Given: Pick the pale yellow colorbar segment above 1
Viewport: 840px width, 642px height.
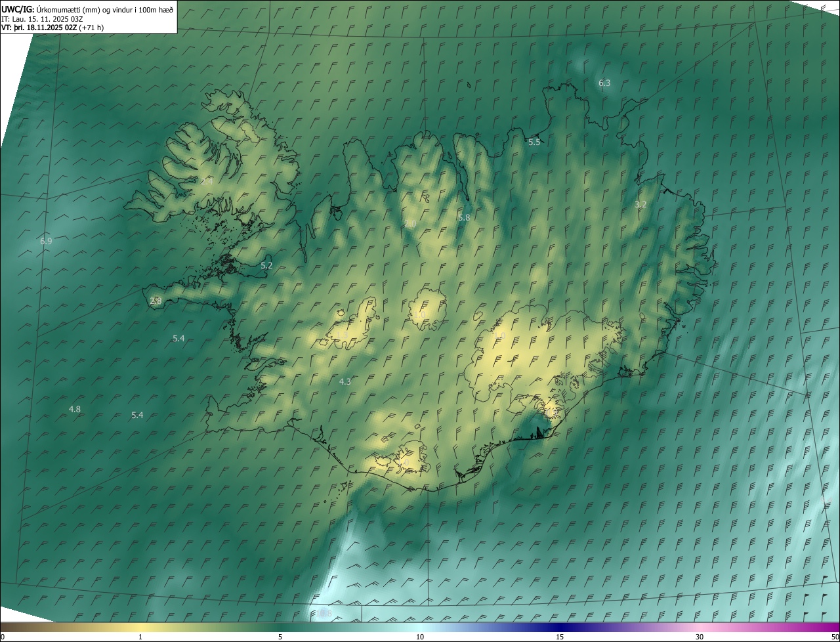Looking at the screenshot, I should click(x=140, y=627).
